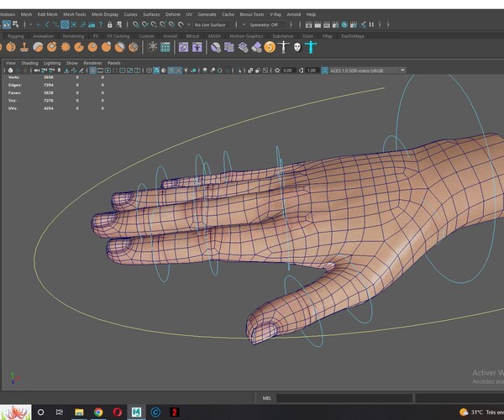This screenshot has height=420, width=504.
Task: Open the Render View window icon
Action: click(308, 24)
